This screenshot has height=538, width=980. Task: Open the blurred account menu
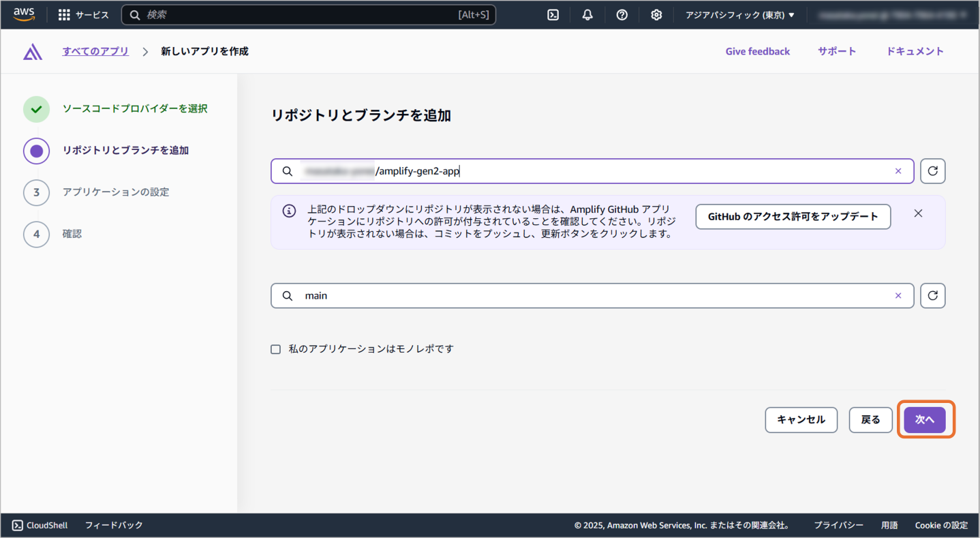pyautogui.click(x=893, y=15)
